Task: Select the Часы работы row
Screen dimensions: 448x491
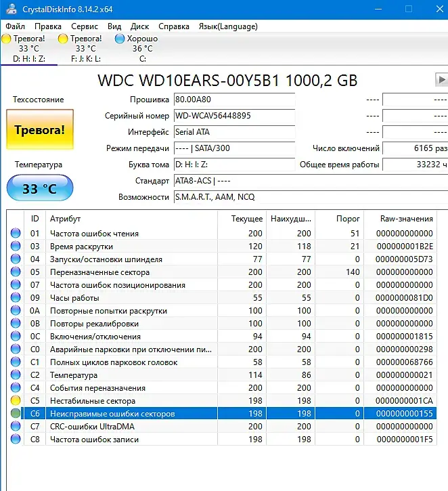Action: (222, 297)
